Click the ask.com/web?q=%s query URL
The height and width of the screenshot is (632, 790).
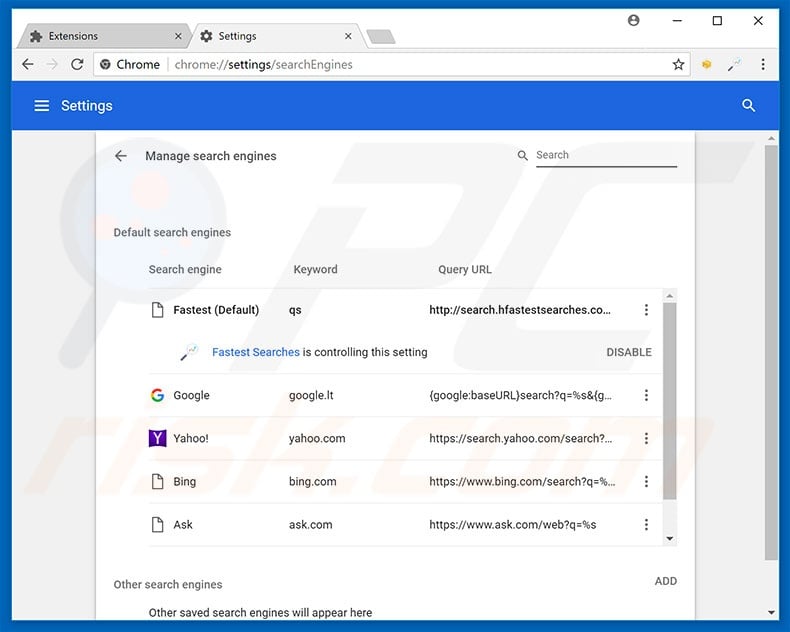click(x=512, y=525)
